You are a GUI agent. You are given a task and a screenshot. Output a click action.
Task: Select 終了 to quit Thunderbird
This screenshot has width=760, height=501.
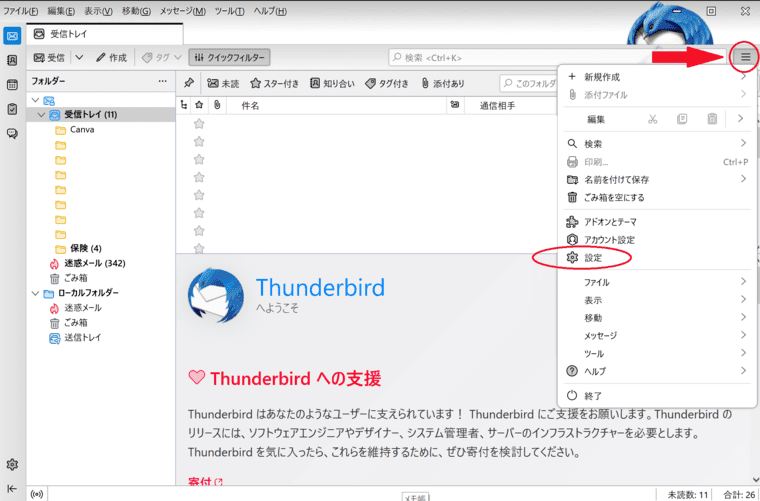[657, 395]
